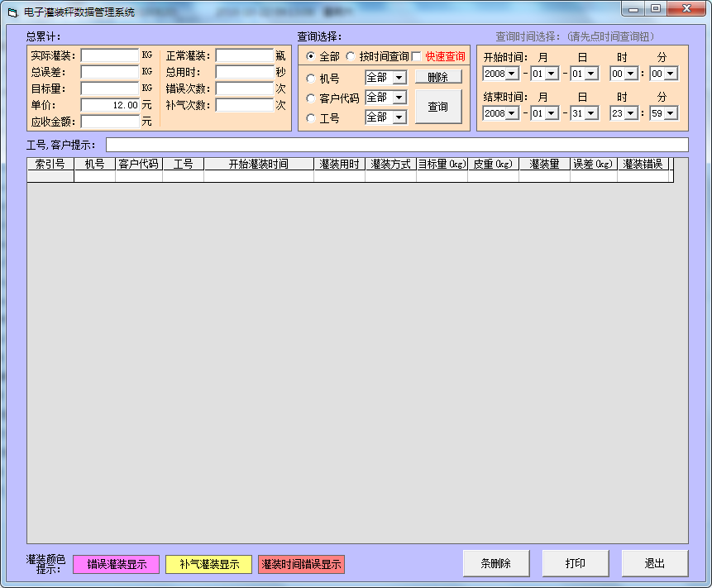Select the 客户代码 radio button

(311, 98)
